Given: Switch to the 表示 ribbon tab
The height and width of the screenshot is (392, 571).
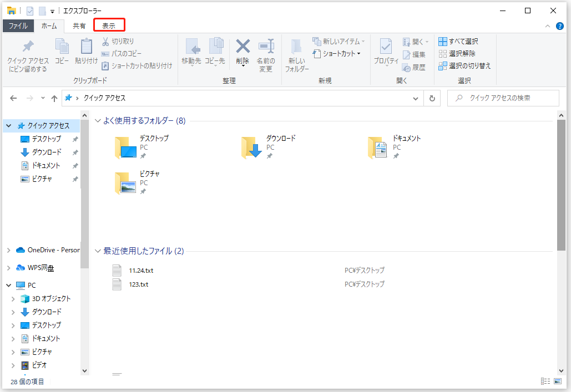Looking at the screenshot, I should (x=109, y=25).
